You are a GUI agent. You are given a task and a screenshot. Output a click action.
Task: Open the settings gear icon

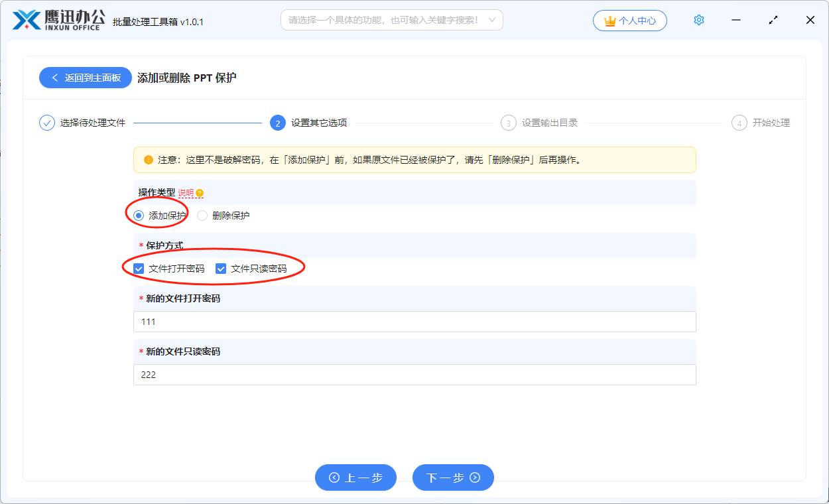click(x=699, y=20)
